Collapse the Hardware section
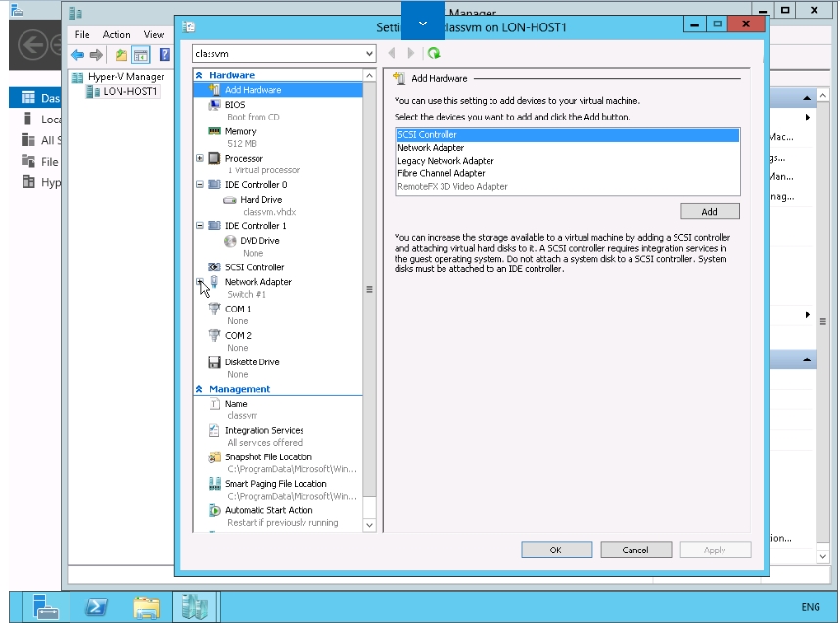The width and height of the screenshot is (840, 623). click(199, 75)
